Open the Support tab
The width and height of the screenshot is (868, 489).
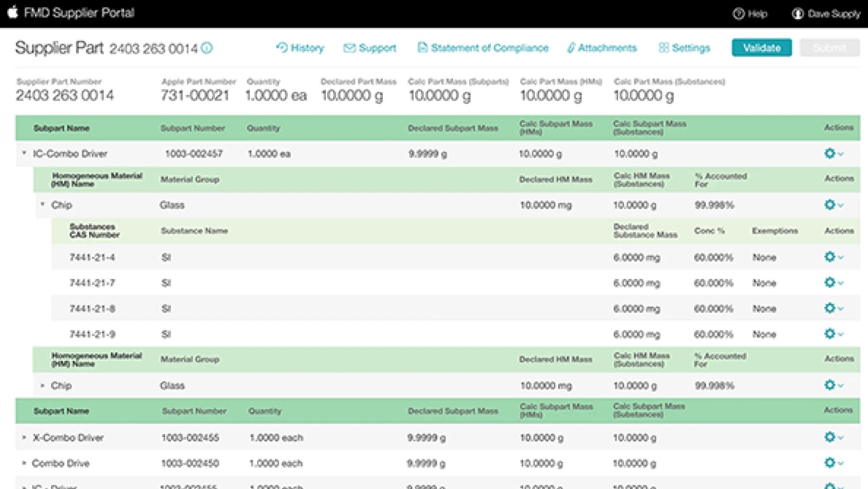tap(370, 48)
